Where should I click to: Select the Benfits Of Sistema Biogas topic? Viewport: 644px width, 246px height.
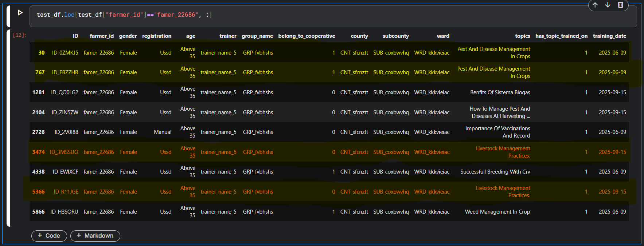[500, 92]
